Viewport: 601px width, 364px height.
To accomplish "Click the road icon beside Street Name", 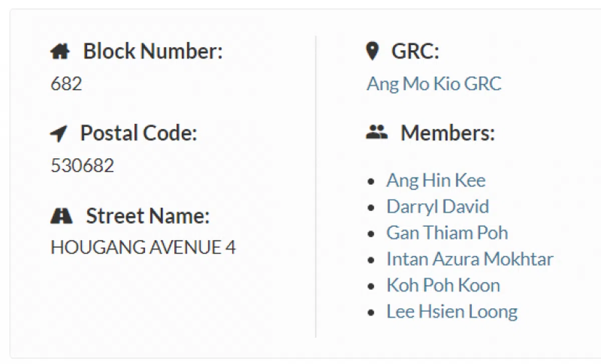I will [62, 216].
